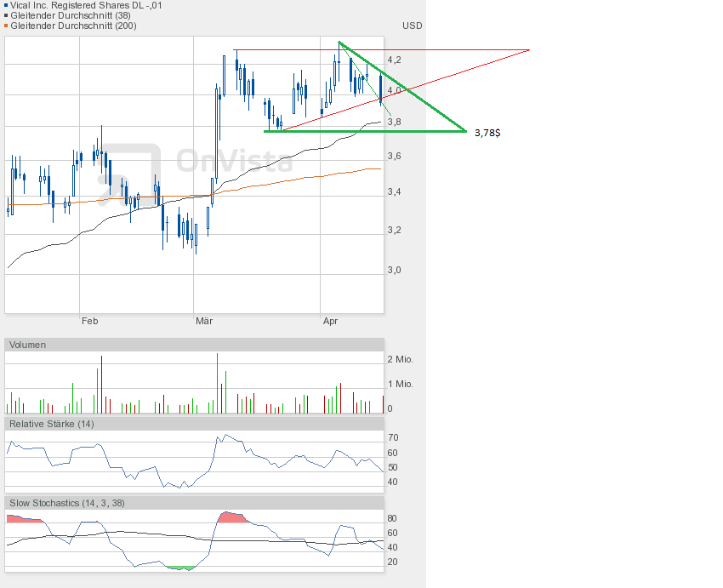
Task: Click the 80 level label on the stochastics axis
Action: pos(392,518)
